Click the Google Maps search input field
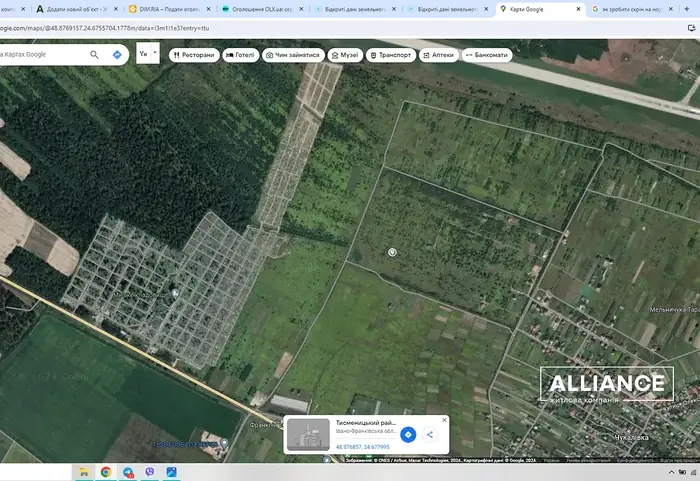Viewport: 700px width, 481px height. coord(45,55)
